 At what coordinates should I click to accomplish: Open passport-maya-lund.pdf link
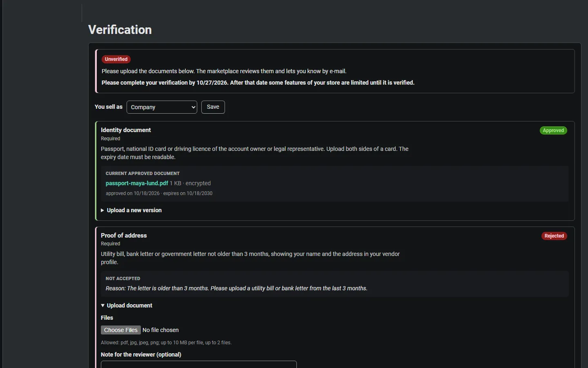pyautogui.click(x=137, y=183)
